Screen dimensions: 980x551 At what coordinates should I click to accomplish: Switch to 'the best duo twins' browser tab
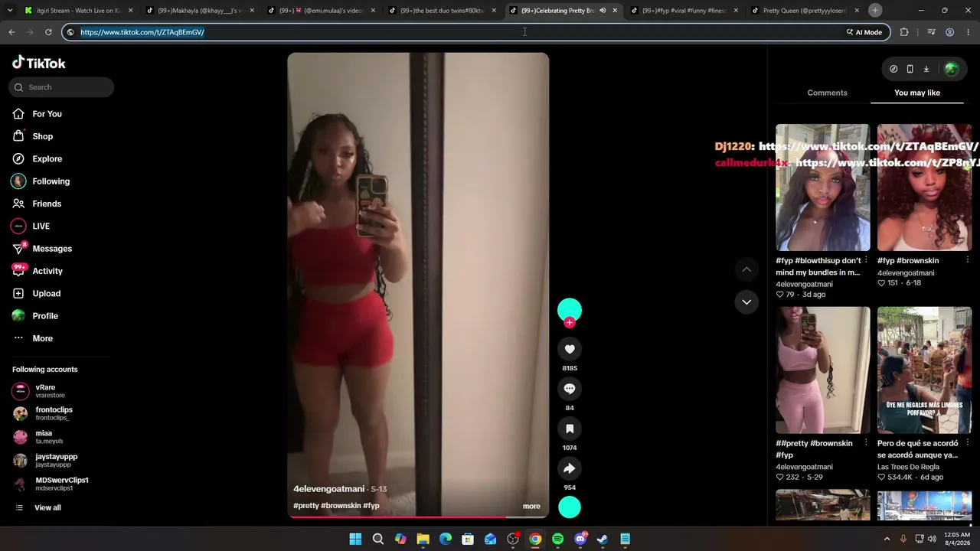coord(442,11)
